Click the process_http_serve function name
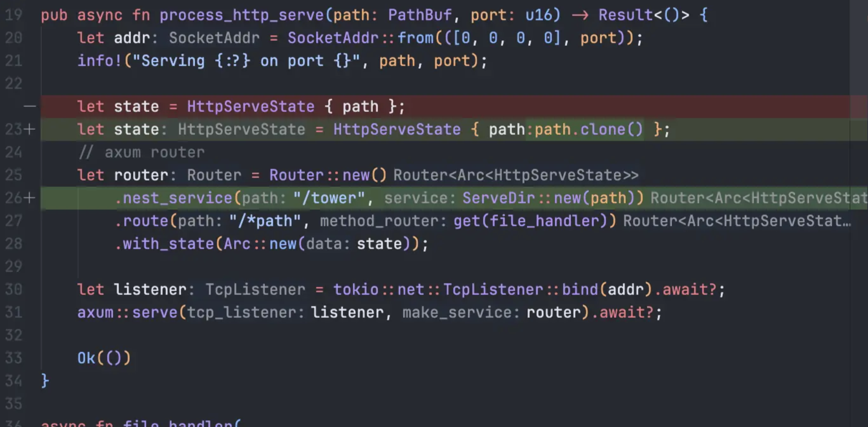Image resolution: width=868 pixels, height=427 pixels. [241, 15]
